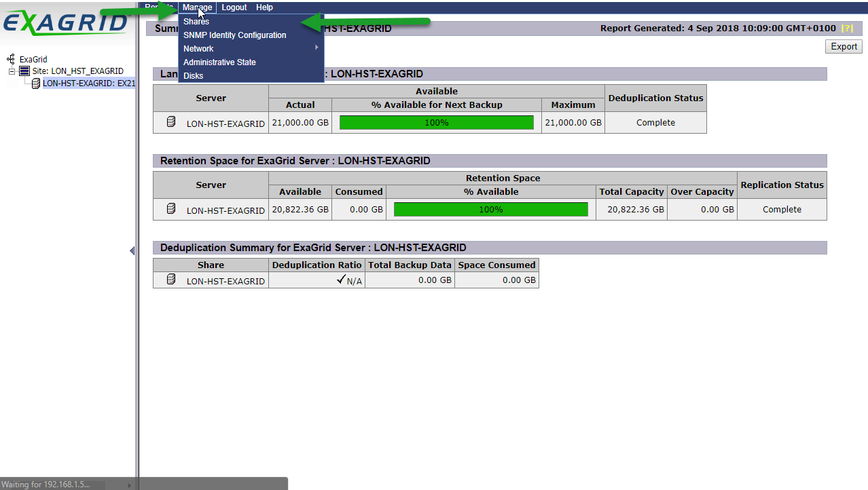Click LON-HST-EXAGRID in Landing Space table

coord(225,124)
